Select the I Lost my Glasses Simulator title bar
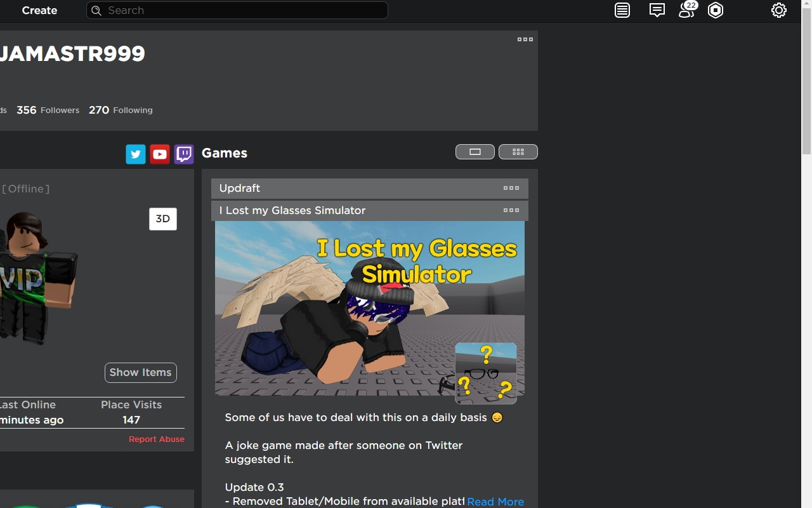This screenshot has width=812, height=508. [370, 210]
